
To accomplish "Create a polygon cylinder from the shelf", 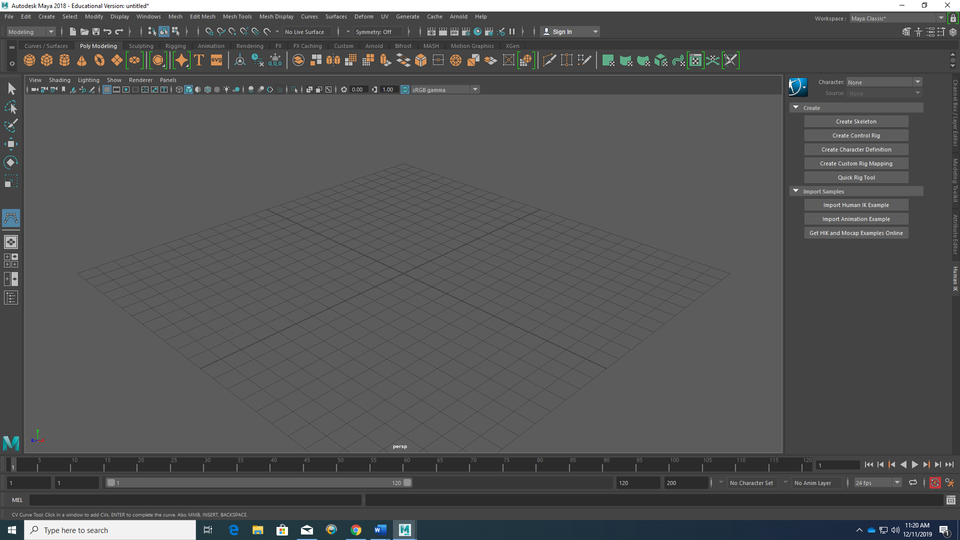I will (64, 60).
